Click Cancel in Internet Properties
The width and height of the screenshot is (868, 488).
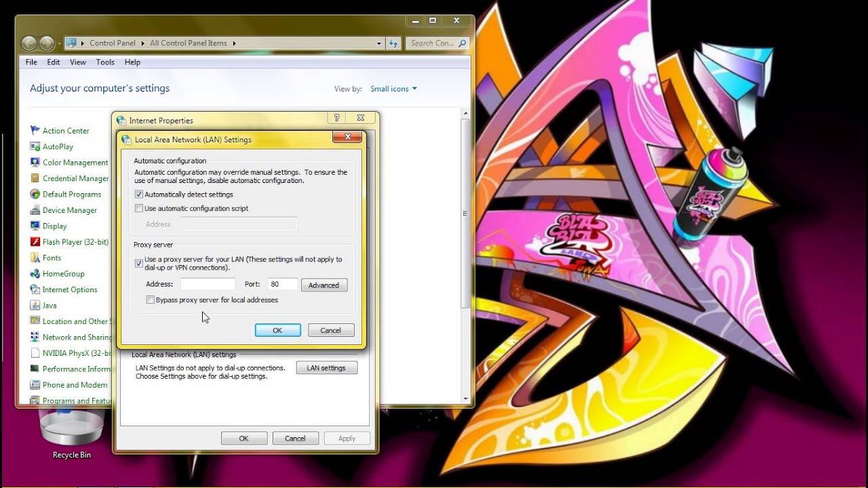coord(295,439)
